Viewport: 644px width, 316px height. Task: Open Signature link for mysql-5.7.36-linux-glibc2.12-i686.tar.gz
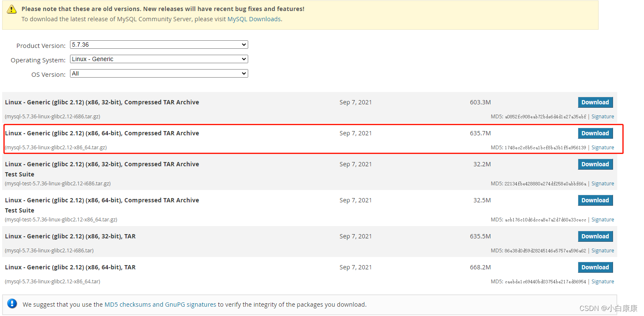point(603,117)
